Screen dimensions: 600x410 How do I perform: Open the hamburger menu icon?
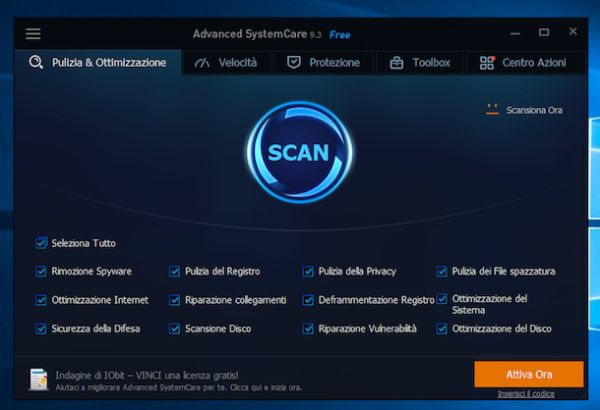[33, 34]
